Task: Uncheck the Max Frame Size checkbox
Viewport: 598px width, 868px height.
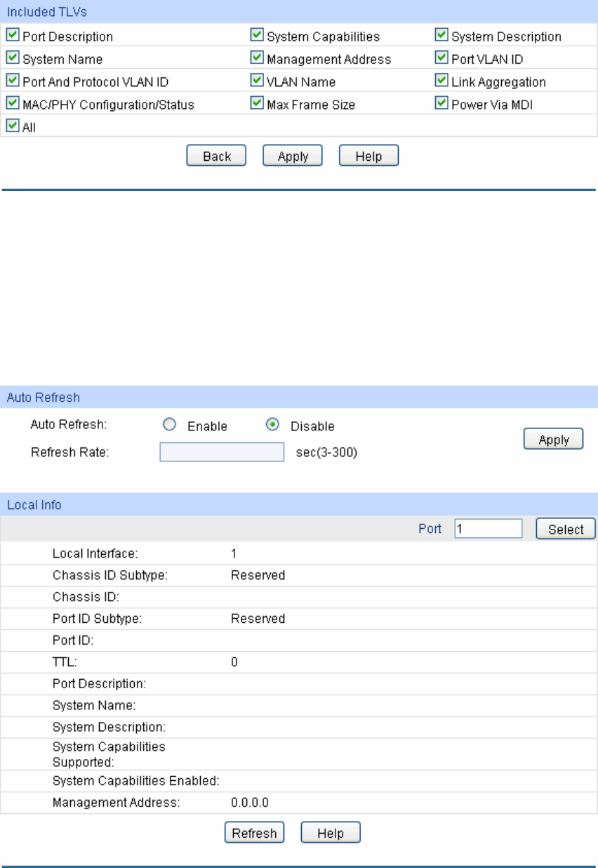Action: coord(256,104)
